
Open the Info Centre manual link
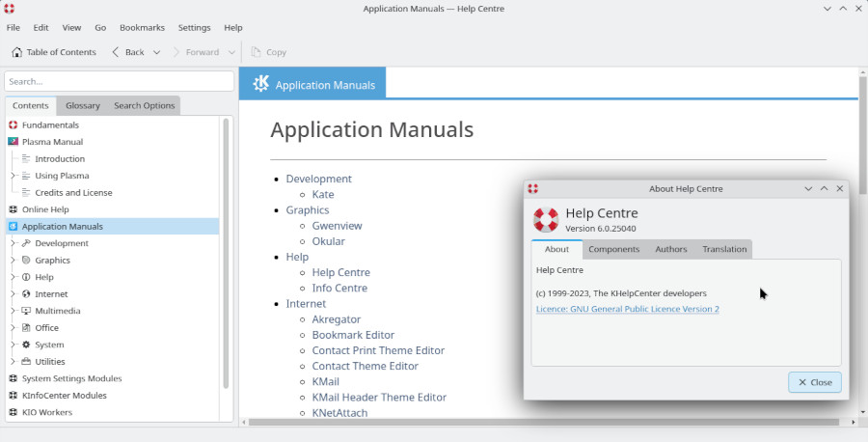tap(339, 288)
